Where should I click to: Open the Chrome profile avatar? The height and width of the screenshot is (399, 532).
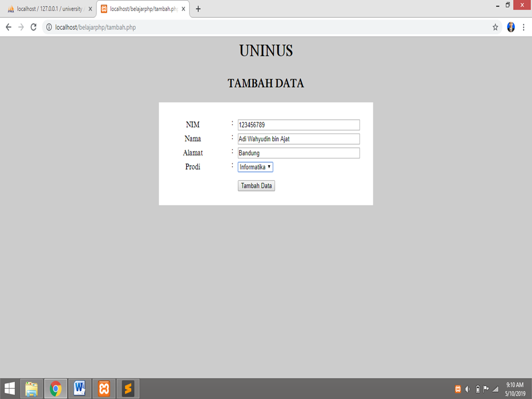coord(510,27)
